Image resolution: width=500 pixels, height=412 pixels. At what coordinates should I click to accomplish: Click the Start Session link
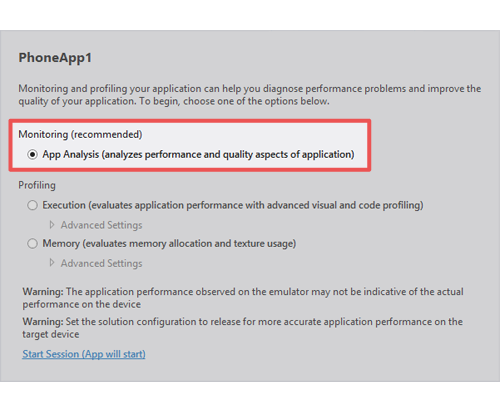coord(84,354)
